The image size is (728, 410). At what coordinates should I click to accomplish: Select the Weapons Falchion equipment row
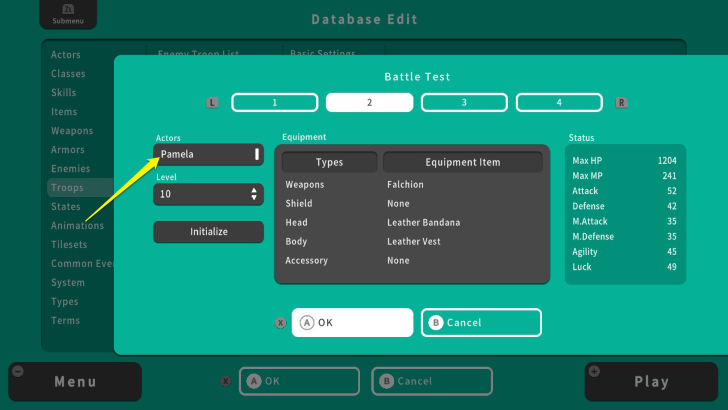point(412,185)
